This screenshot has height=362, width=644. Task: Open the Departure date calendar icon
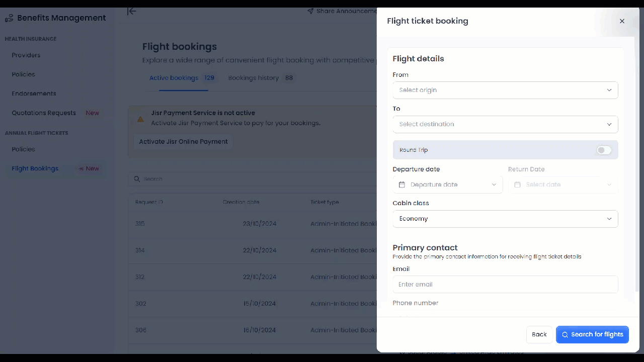(x=401, y=185)
